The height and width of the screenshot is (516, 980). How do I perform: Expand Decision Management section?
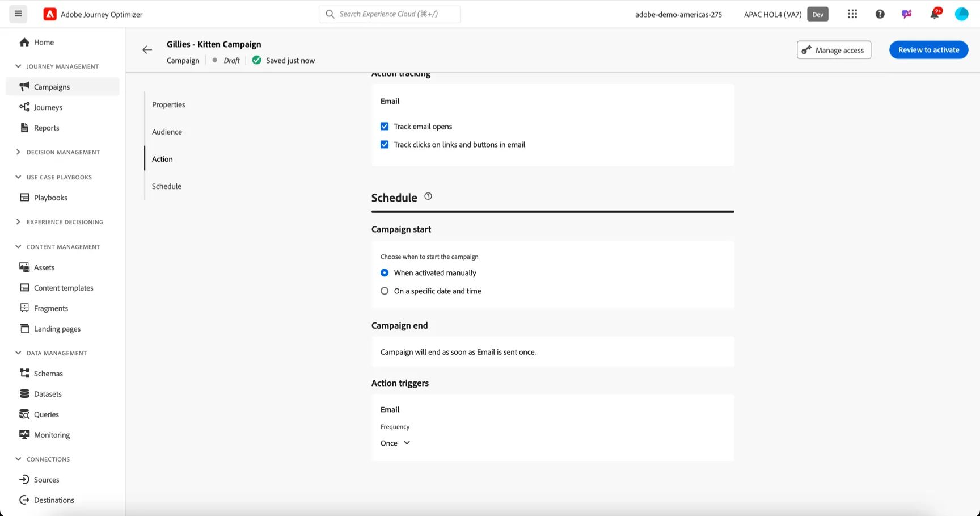pyautogui.click(x=18, y=152)
